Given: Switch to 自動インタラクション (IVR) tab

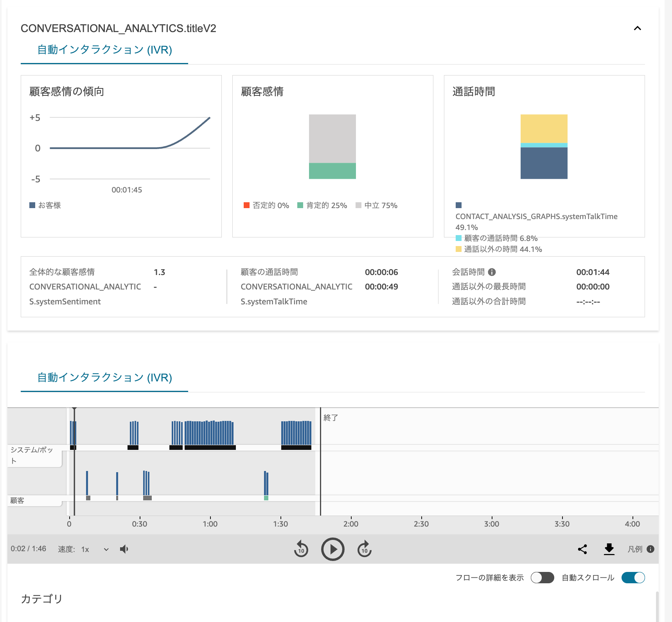Looking at the screenshot, I should (104, 50).
